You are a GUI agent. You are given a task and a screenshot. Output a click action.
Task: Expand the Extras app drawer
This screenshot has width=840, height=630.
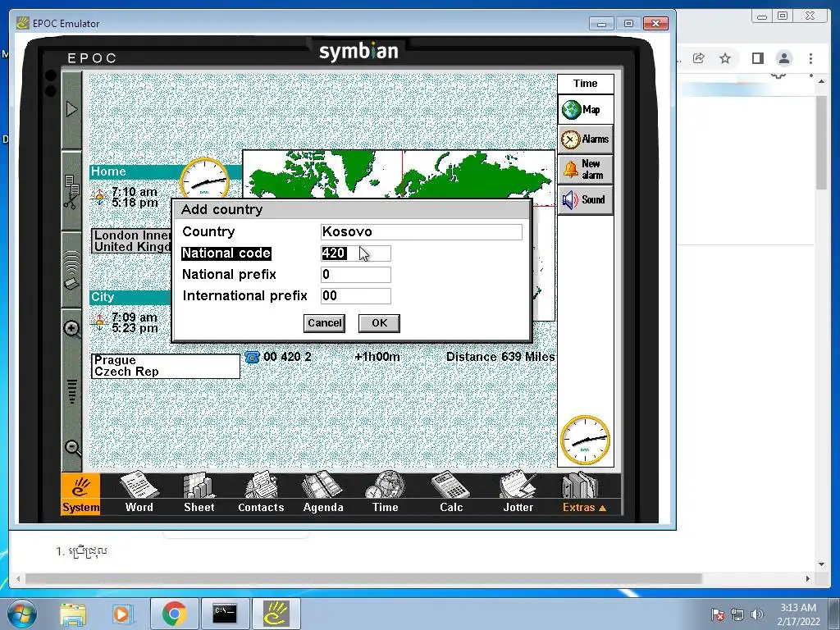pyautogui.click(x=583, y=493)
